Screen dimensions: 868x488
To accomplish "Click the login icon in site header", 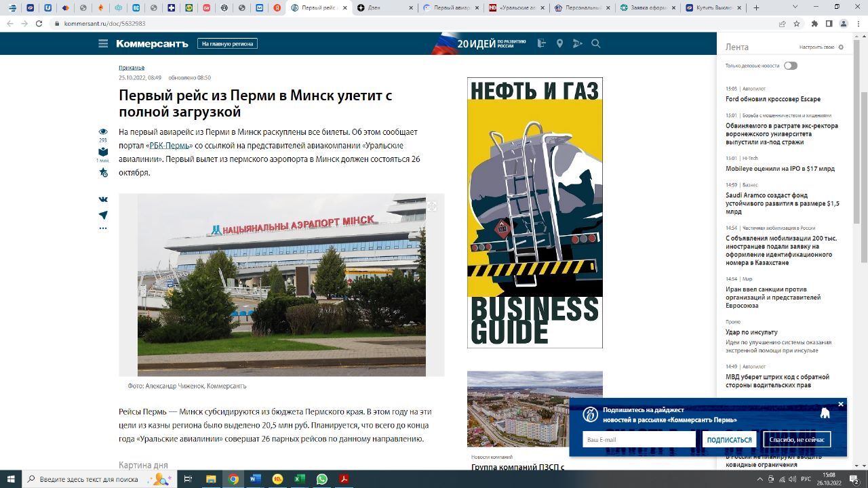I will (x=541, y=43).
